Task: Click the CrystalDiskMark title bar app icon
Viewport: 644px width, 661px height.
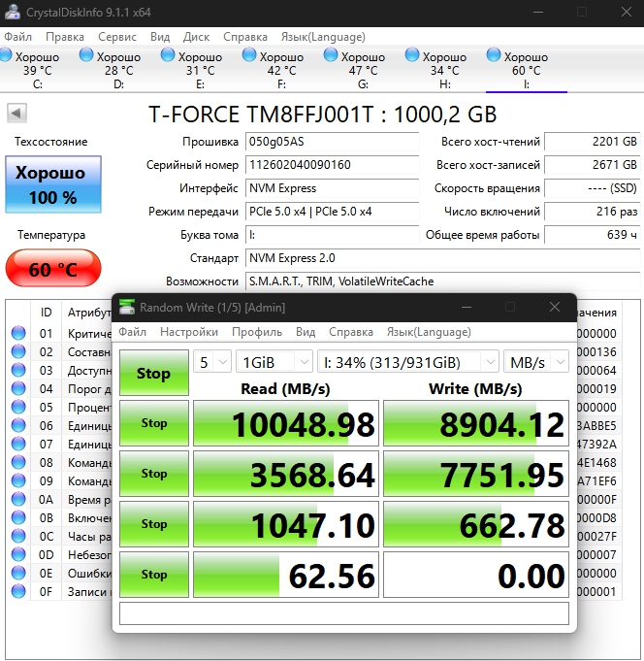Action: coord(127,307)
